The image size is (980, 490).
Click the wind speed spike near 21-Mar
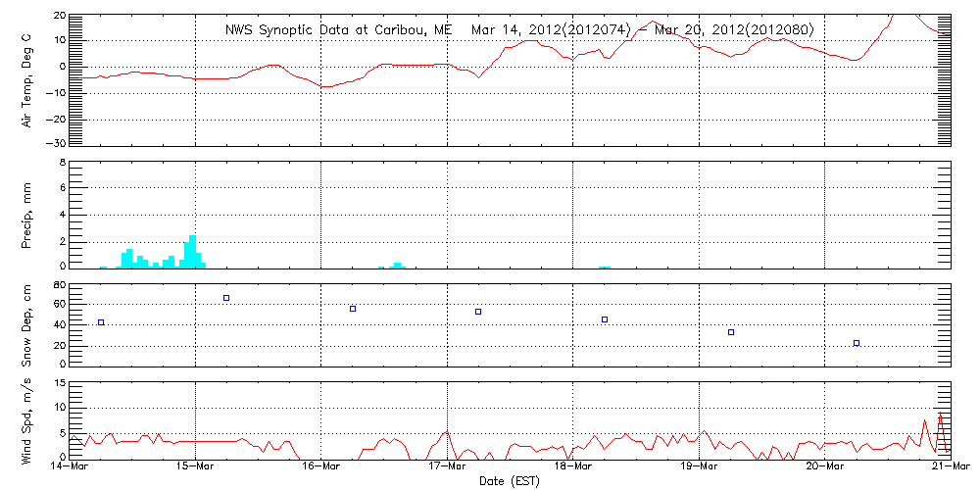[940, 431]
